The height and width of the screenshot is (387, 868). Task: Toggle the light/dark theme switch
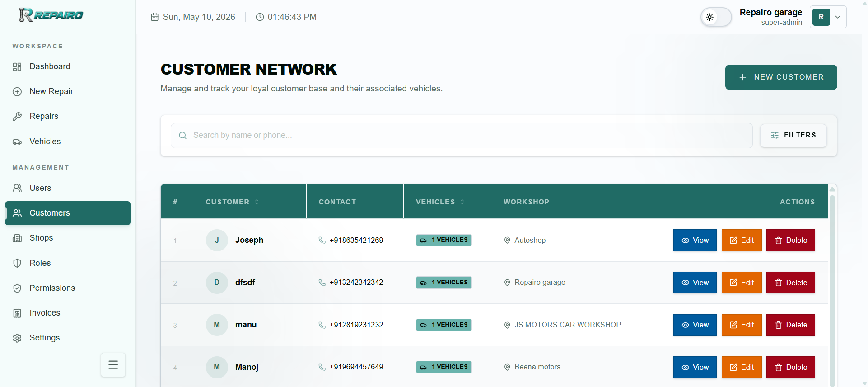click(716, 17)
